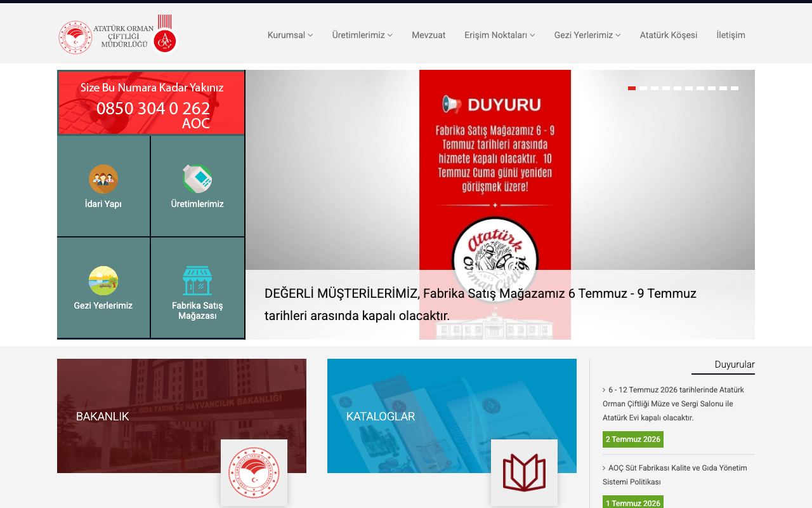
Task: Click the red AOÇ circle logo in the header
Action: [x=165, y=41]
